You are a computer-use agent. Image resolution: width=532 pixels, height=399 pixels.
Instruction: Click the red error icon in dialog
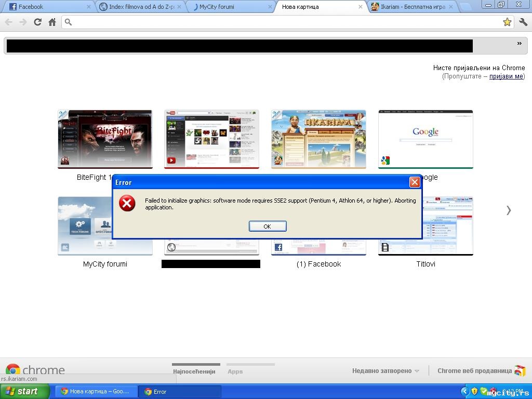(x=127, y=203)
